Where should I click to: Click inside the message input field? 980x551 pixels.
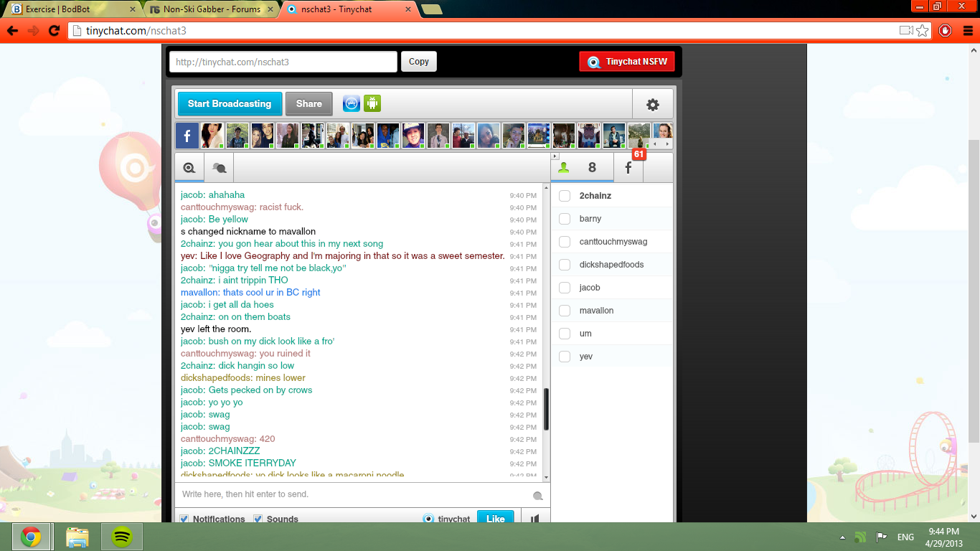point(323,494)
